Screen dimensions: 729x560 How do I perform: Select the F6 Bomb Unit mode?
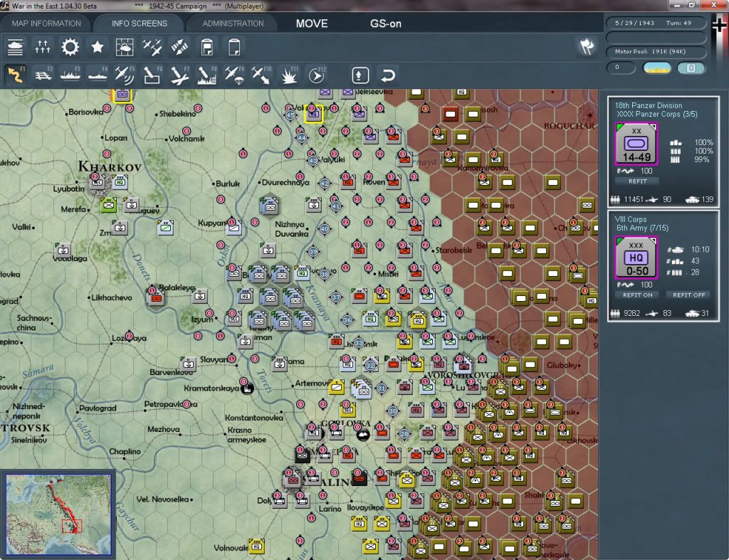pyautogui.click(x=152, y=75)
